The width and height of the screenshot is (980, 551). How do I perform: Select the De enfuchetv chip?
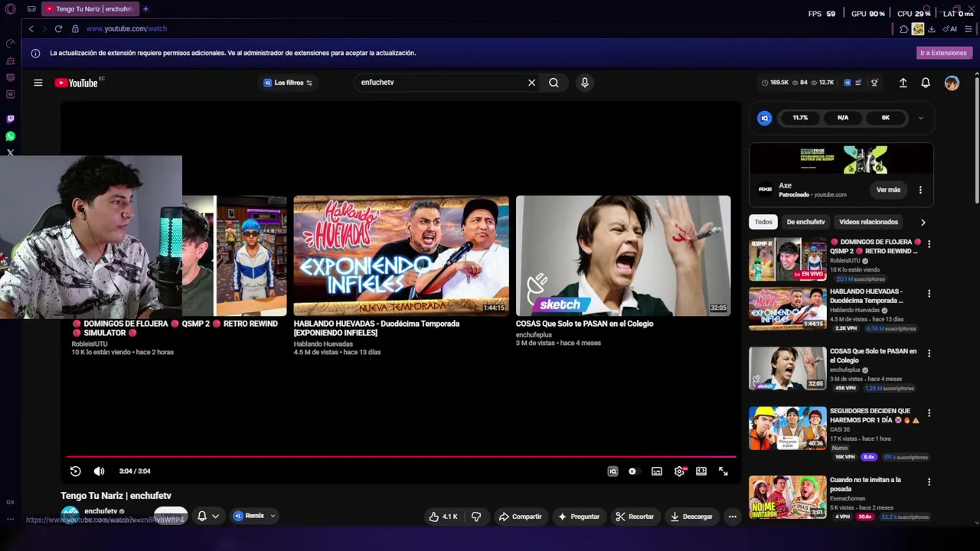tap(805, 222)
